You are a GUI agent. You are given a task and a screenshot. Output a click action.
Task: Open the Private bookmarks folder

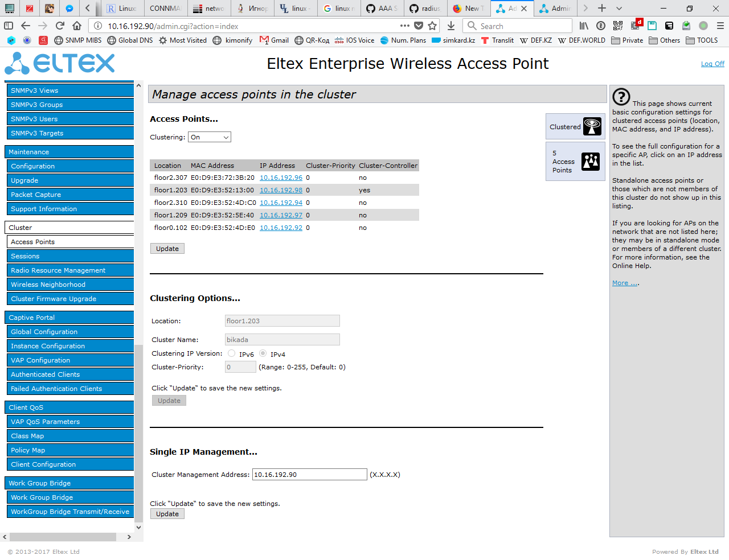[627, 40]
